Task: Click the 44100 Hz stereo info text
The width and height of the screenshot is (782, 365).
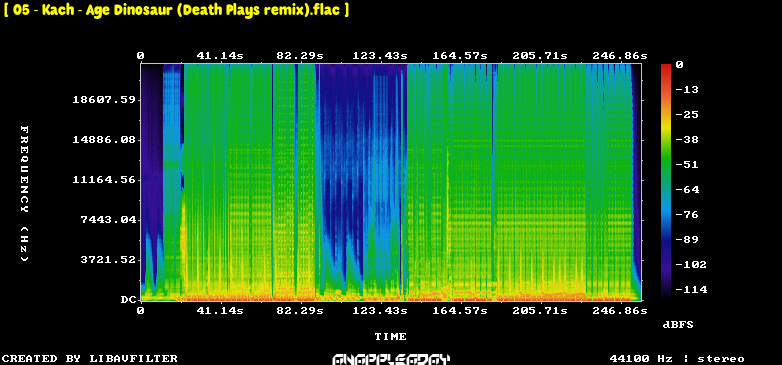Action: pos(677,359)
